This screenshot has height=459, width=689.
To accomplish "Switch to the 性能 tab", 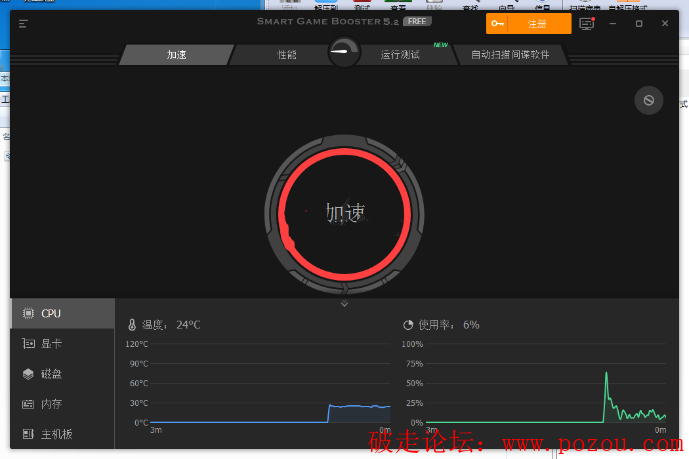I will coord(287,55).
